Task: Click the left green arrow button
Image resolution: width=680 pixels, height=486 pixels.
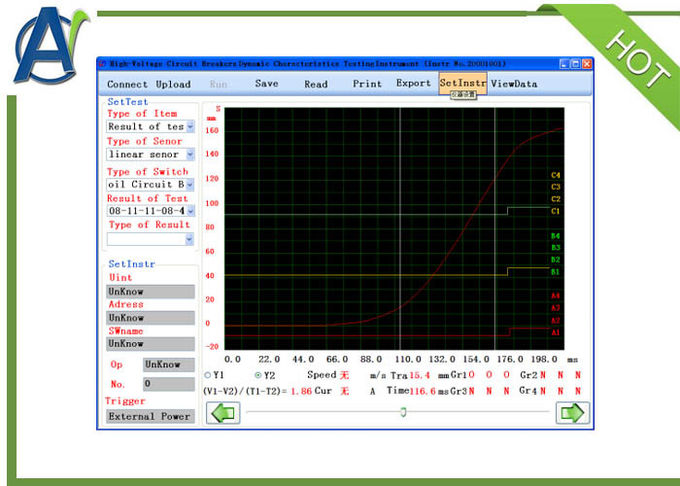Action: pos(222,412)
